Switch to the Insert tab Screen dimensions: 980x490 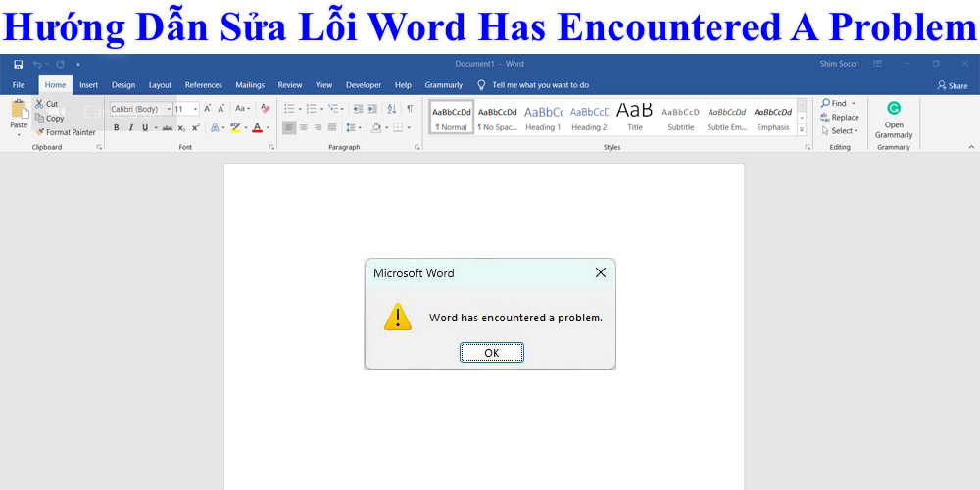coord(89,85)
